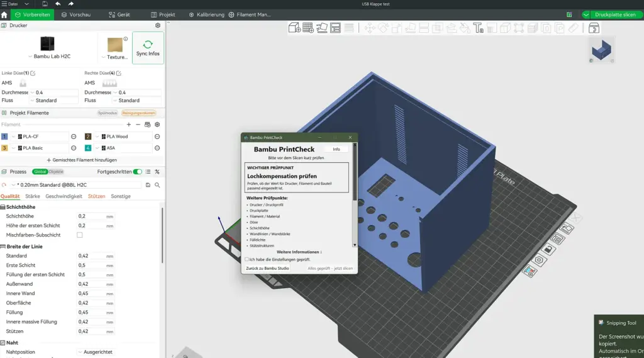This screenshot has width=644, height=358.
Task: Edit the Rechte Düse nozzle settings icon
Action: 119,73
